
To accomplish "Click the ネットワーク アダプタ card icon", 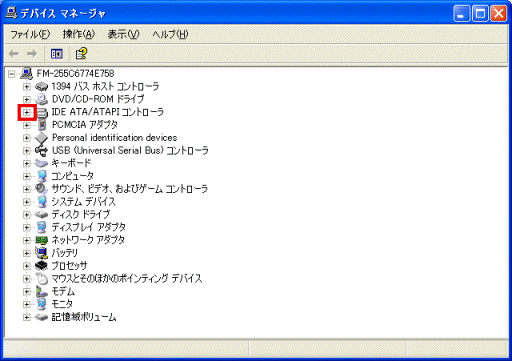I will point(41,240).
